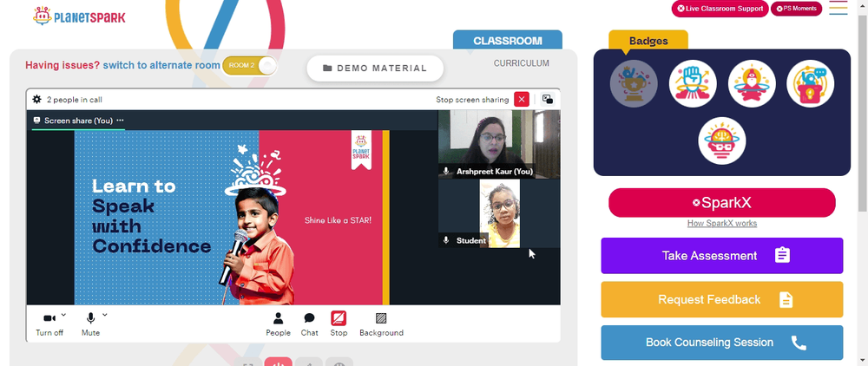The height and width of the screenshot is (366, 868).
Task: Expand microphone options chevron
Action: (105, 315)
